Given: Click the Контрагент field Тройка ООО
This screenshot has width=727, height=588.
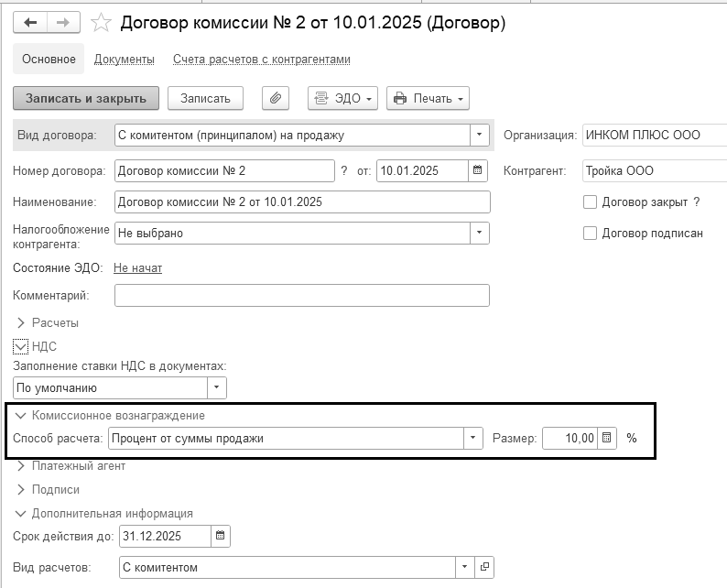Looking at the screenshot, I should click(x=655, y=170).
